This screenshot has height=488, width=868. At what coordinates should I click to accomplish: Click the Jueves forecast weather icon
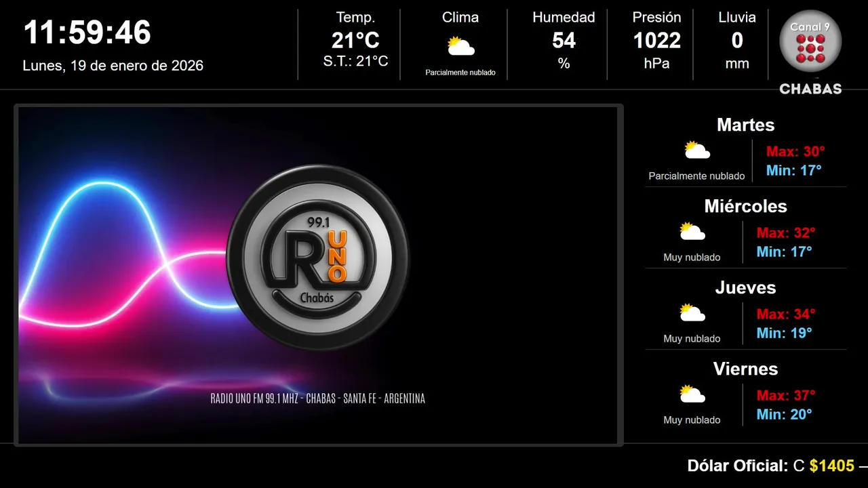click(692, 312)
